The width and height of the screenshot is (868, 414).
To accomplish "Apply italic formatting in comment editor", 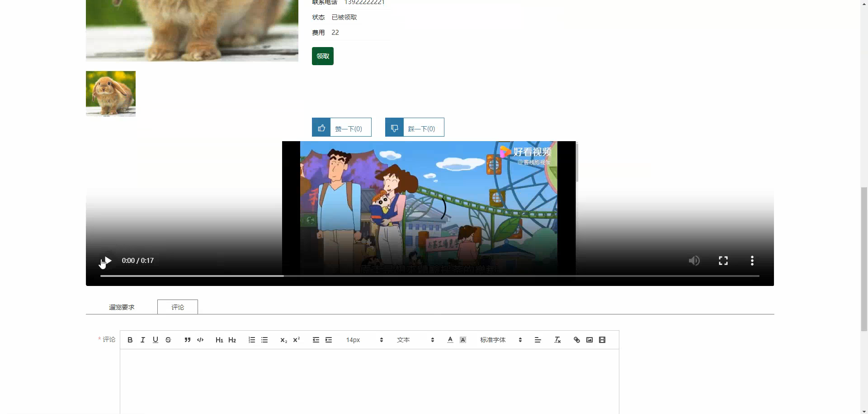I will point(143,340).
